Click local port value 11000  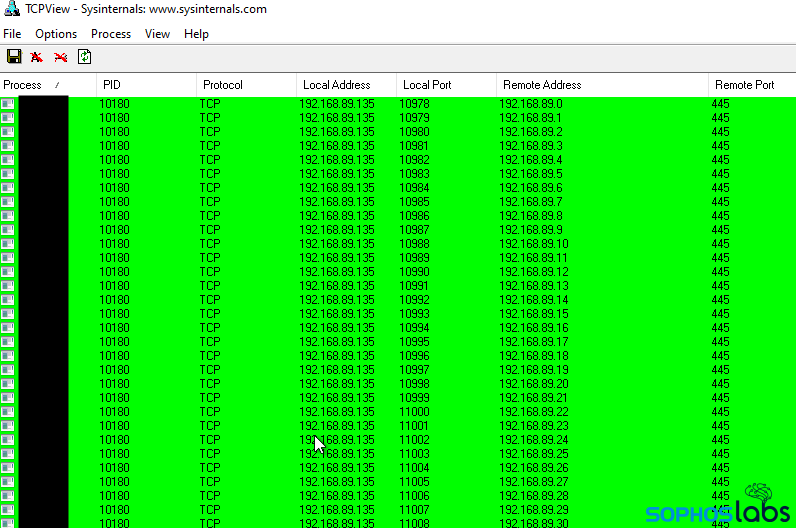(x=414, y=412)
